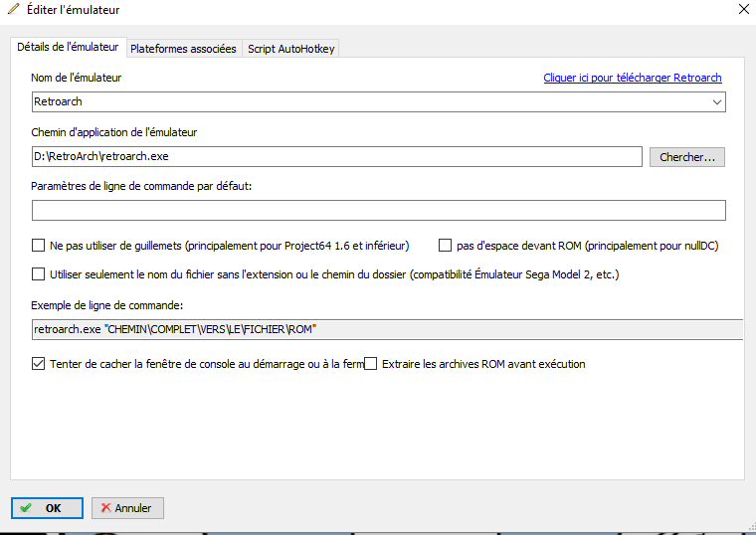This screenshot has height=535, width=756.
Task: Click the Chercher... browse button
Action: click(x=686, y=157)
